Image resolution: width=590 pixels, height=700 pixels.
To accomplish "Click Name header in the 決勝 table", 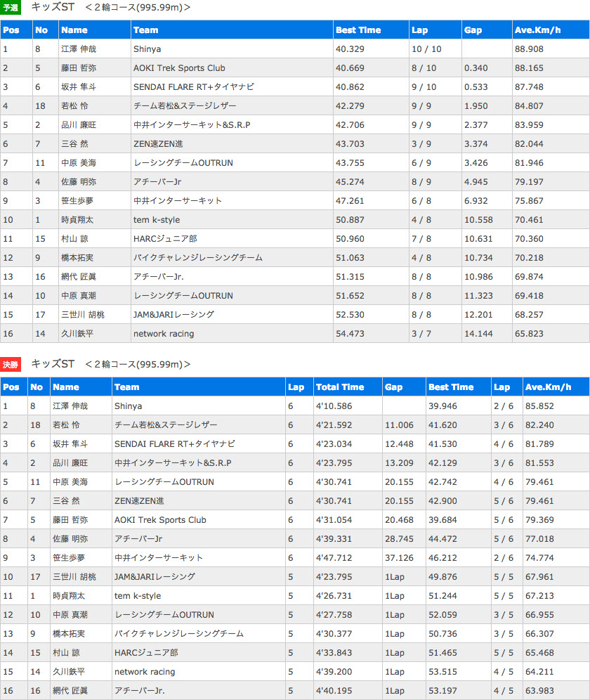I will pos(65,387).
